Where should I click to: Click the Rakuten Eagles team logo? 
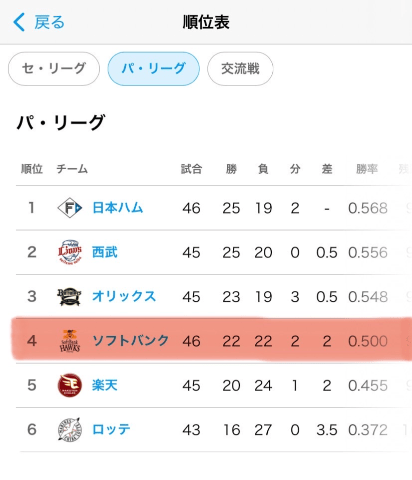click(x=69, y=385)
